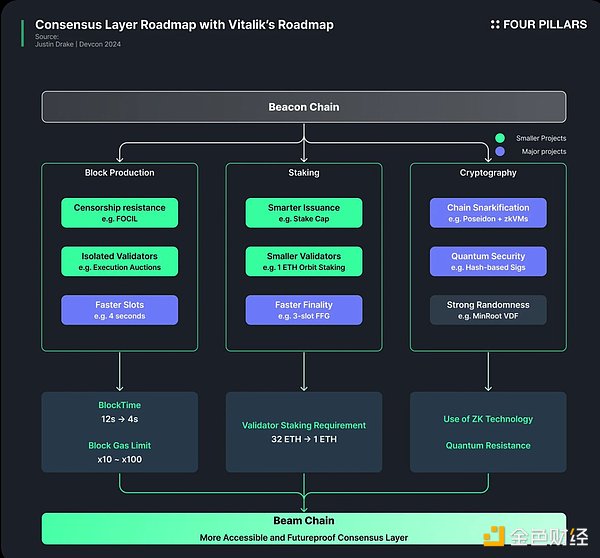
Task: Click the Faster Slots 4 seconds box
Action: click(x=119, y=310)
